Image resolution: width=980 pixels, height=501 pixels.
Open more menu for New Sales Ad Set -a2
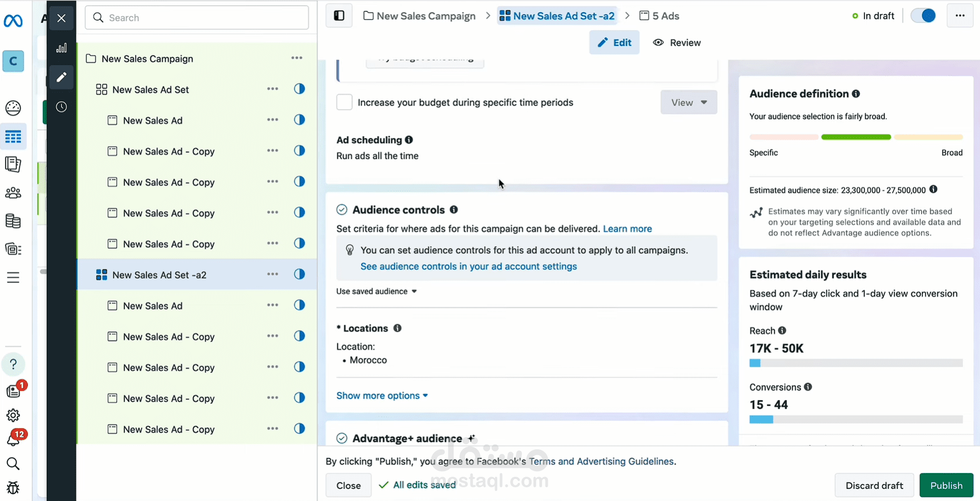[x=273, y=274]
